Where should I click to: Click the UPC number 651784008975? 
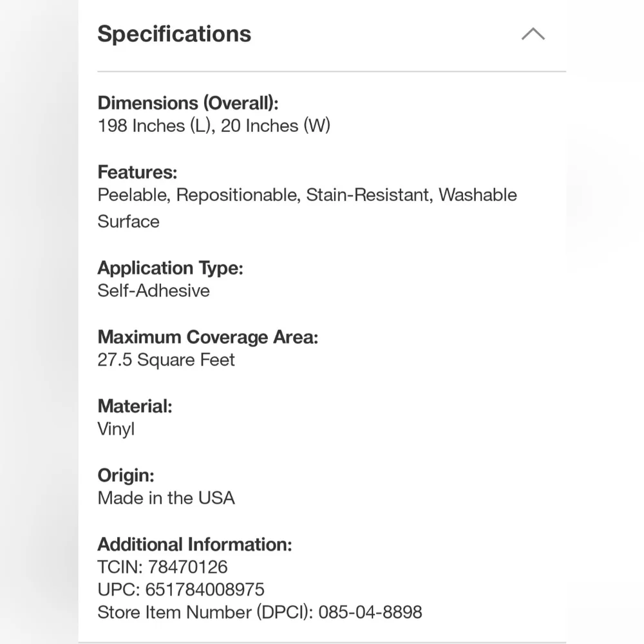tap(205, 590)
